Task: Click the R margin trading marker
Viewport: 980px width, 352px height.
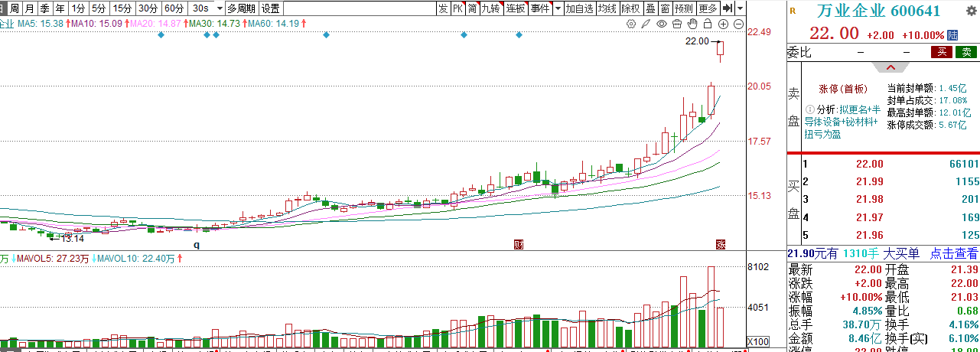Action: point(793,11)
